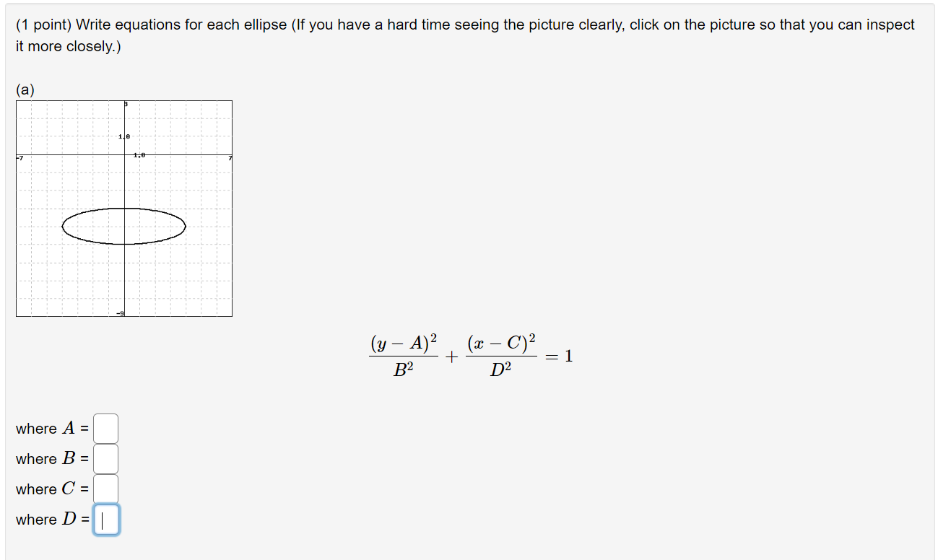Click the ellipse graph picture to inspect it

123,209
